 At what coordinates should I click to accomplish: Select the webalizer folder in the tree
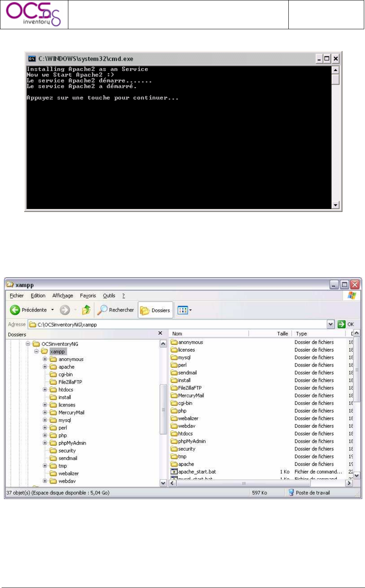tap(68, 474)
